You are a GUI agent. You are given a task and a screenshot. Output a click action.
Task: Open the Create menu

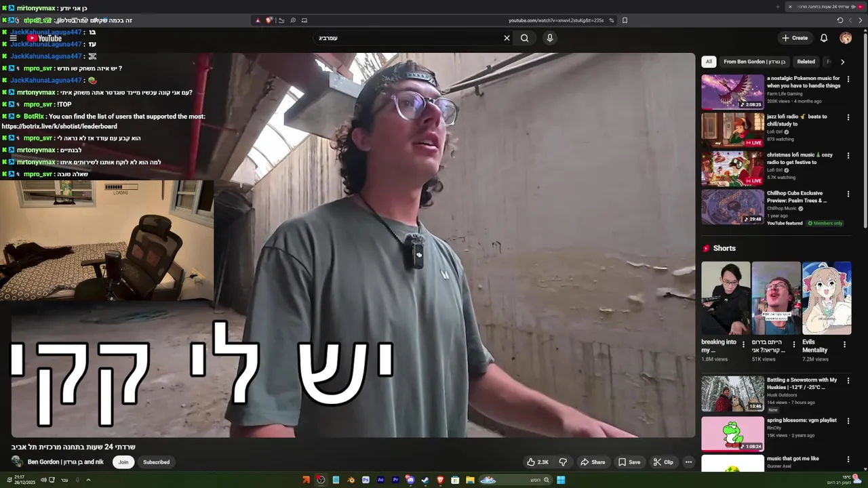tap(794, 38)
